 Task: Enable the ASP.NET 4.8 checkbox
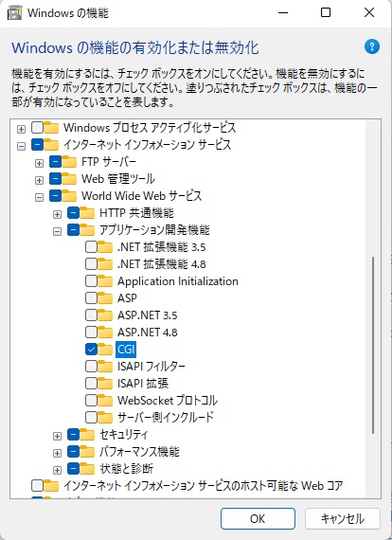coord(91,333)
